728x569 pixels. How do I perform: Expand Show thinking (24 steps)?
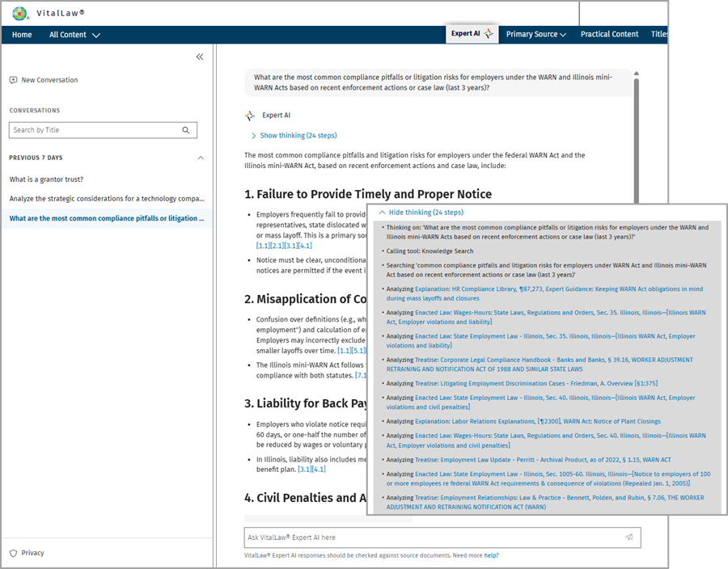pos(294,136)
